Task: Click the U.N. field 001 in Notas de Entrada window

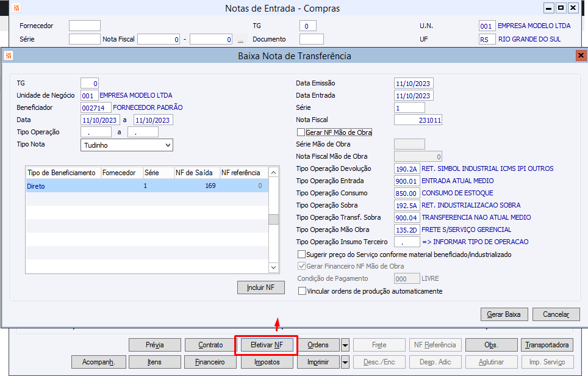Action: 487,26
